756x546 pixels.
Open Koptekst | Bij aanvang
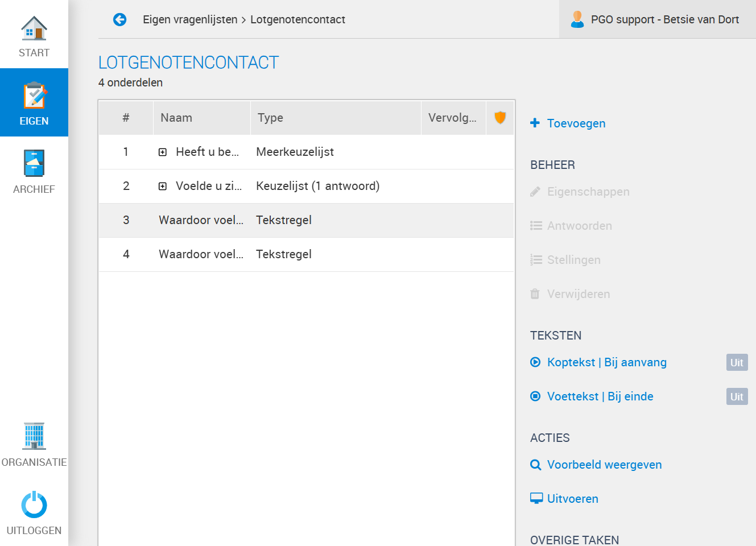click(607, 362)
